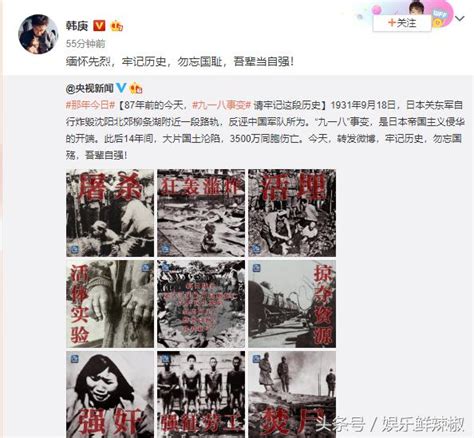Click the +关注 follow button
Screen dimensions: 474x438
(402, 23)
